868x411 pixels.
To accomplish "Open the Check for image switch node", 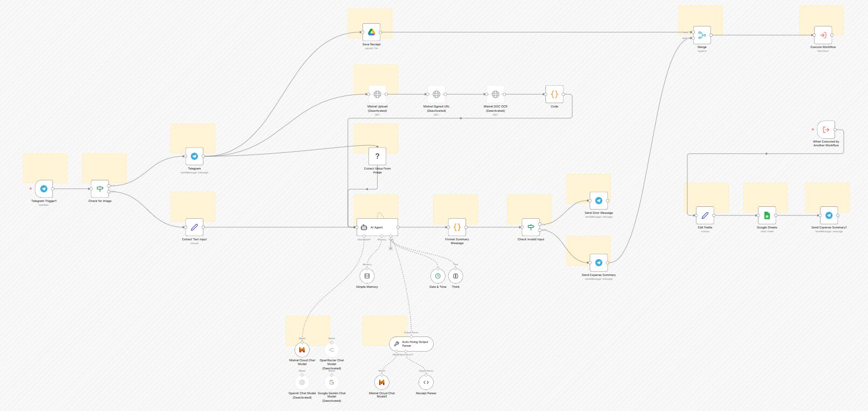I will [100, 189].
